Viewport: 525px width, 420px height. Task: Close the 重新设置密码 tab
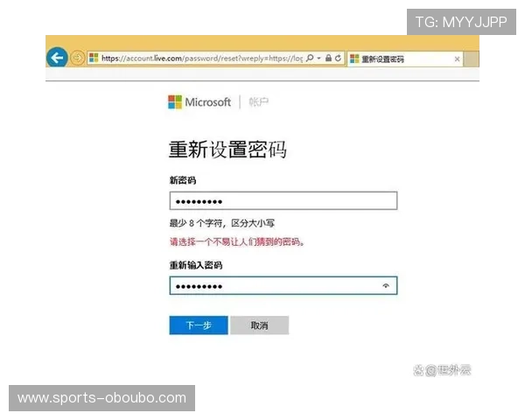(x=457, y=59)
